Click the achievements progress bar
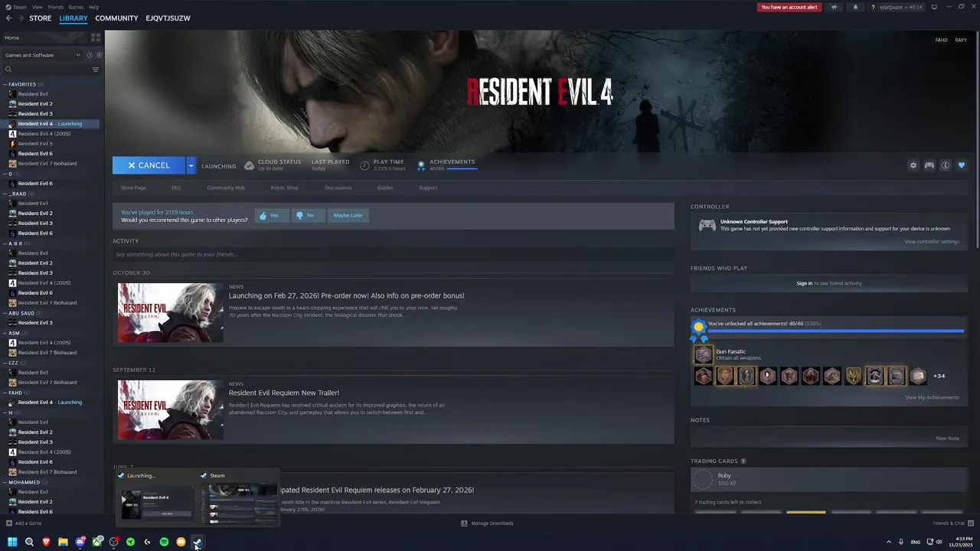The image size is (980, 551). click(835, 331)
